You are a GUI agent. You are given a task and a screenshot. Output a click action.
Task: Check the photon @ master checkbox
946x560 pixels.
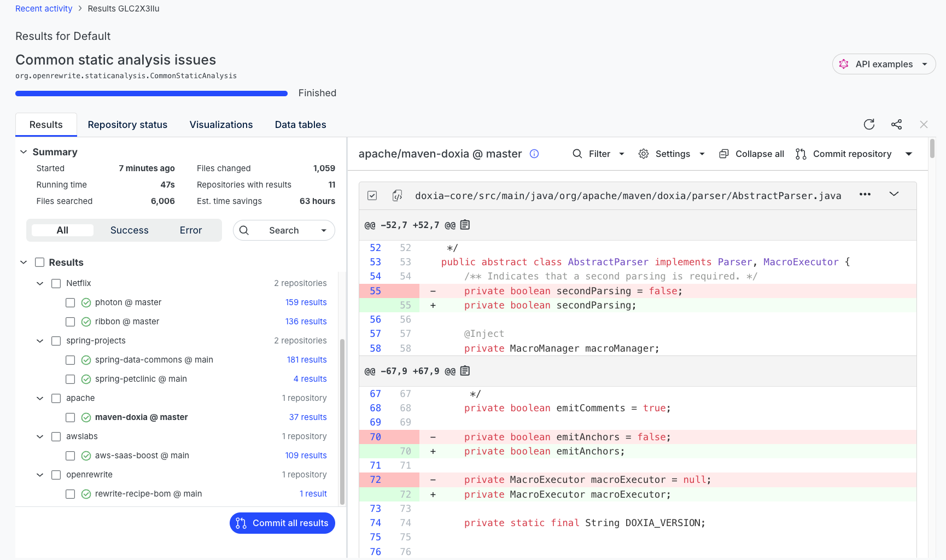click(x=70, y=302)
